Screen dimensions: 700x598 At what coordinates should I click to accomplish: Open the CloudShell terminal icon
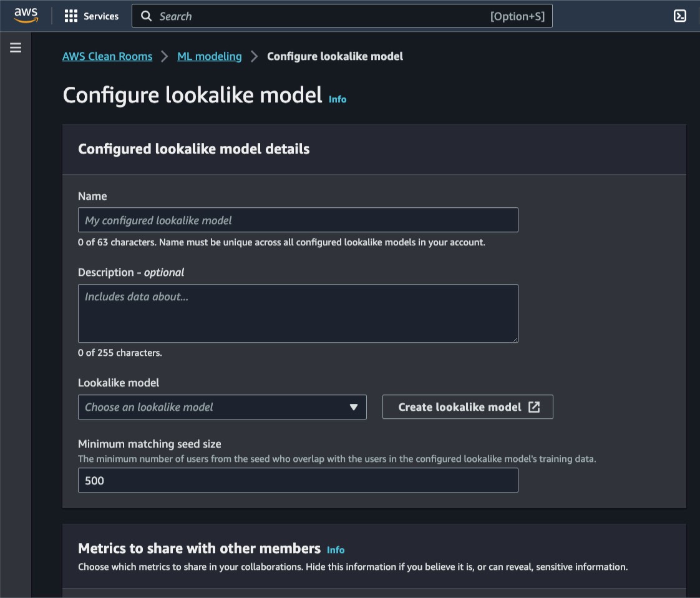click(x=679, y=16)
